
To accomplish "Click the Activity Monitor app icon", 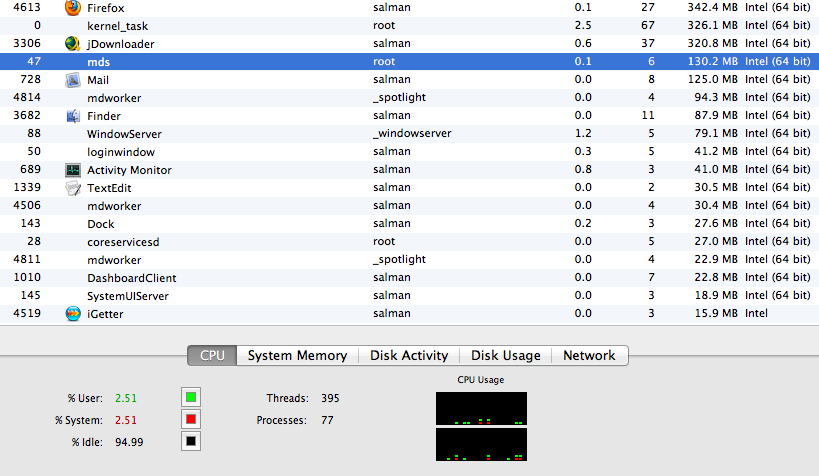I will point(73,170).
